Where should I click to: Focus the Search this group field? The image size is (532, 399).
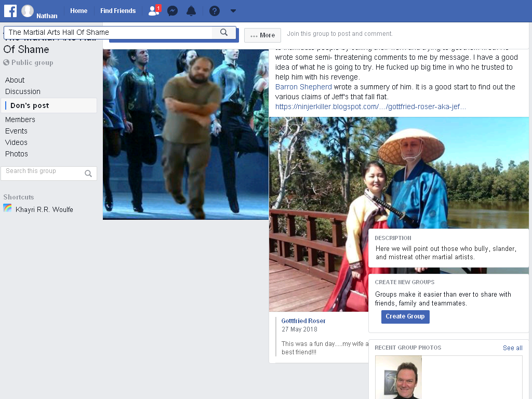pyautogui.click(x=49, y=174)
